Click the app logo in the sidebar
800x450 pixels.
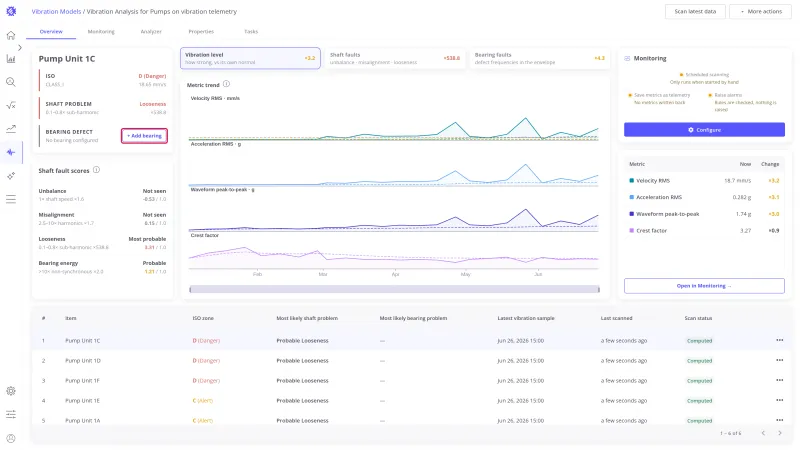(11, 11)
